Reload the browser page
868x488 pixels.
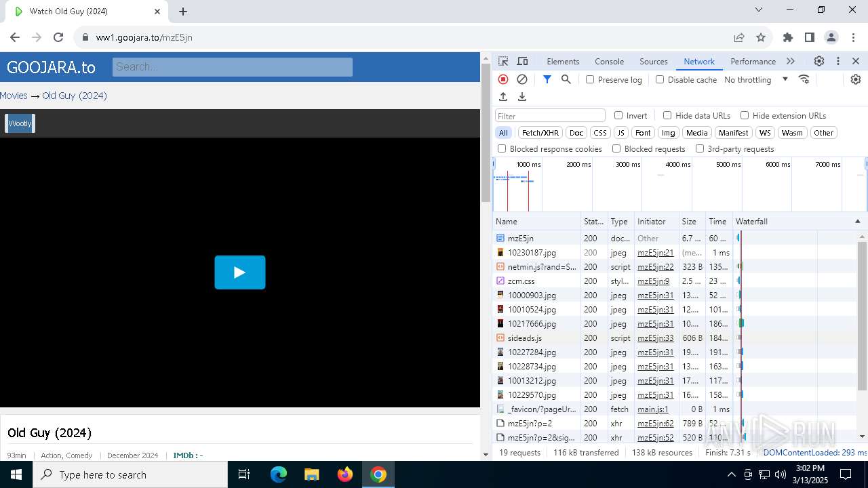[x=58, y=37]
